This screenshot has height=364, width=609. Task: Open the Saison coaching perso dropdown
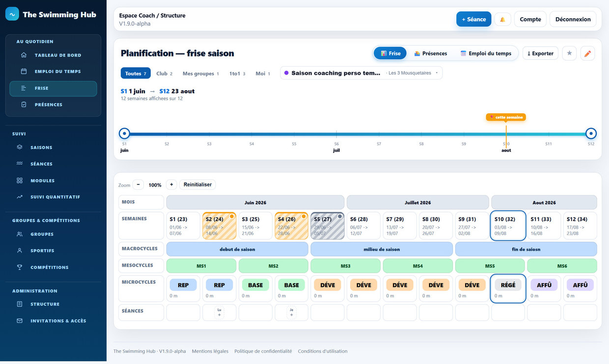pyautogui.click(x=361, y=73)
